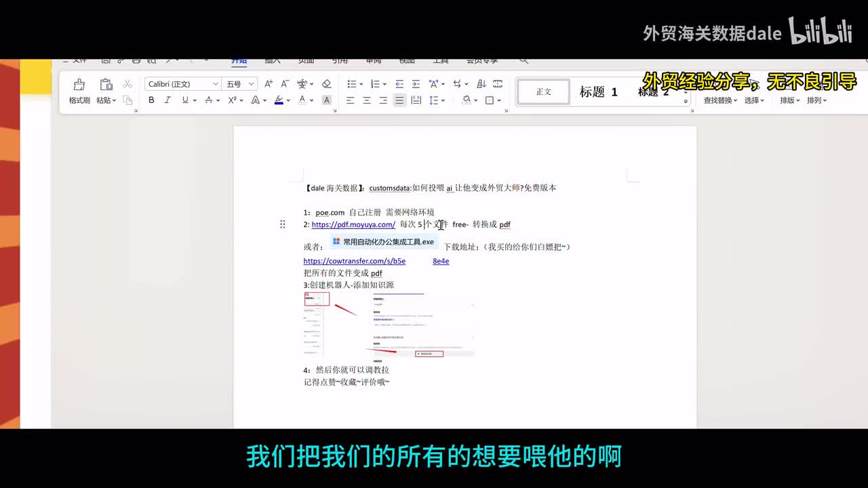This screenshot has width=868, height=488.
Task: Increase font size with A+ icon
Action: point(269,84)
